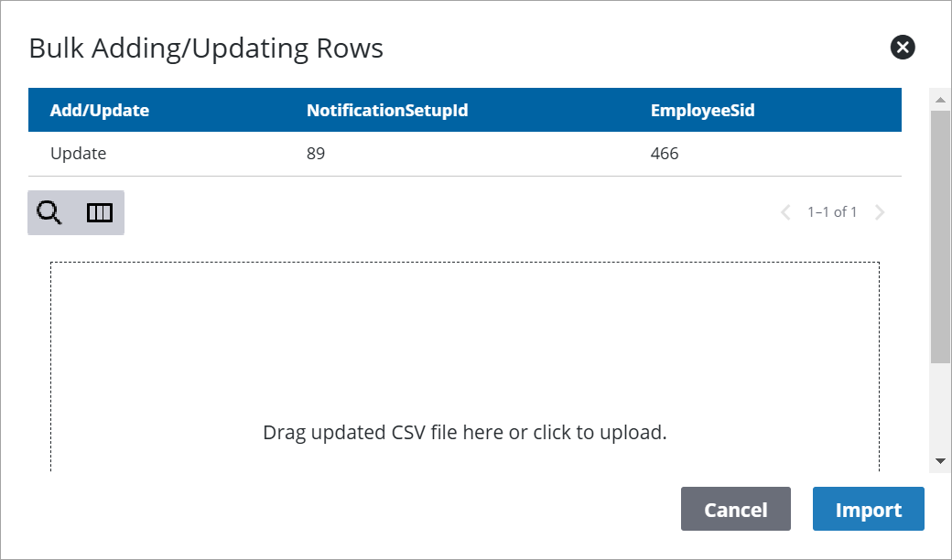
Task: Sort by the EmployeeSid column header
Action: 702,111
